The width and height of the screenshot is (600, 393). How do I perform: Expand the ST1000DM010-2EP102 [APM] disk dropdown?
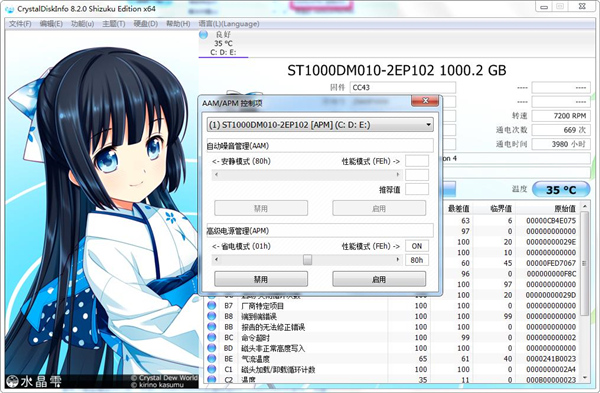pyautogui.click(x=320, y=125)
